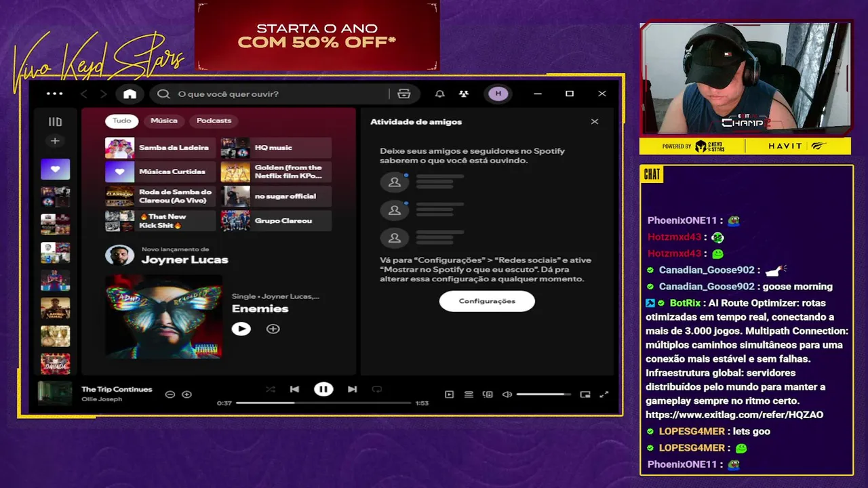This screenshot has width=868, height=488.
Task: Open the Enemies title link
Action: [260, 309]
